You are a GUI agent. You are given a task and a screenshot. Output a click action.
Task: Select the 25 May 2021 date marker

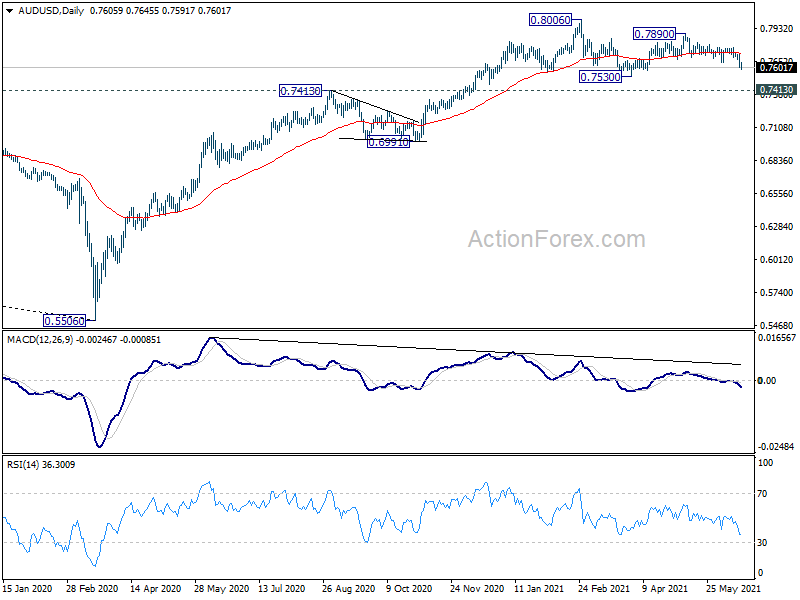click(x=733, y=588)
